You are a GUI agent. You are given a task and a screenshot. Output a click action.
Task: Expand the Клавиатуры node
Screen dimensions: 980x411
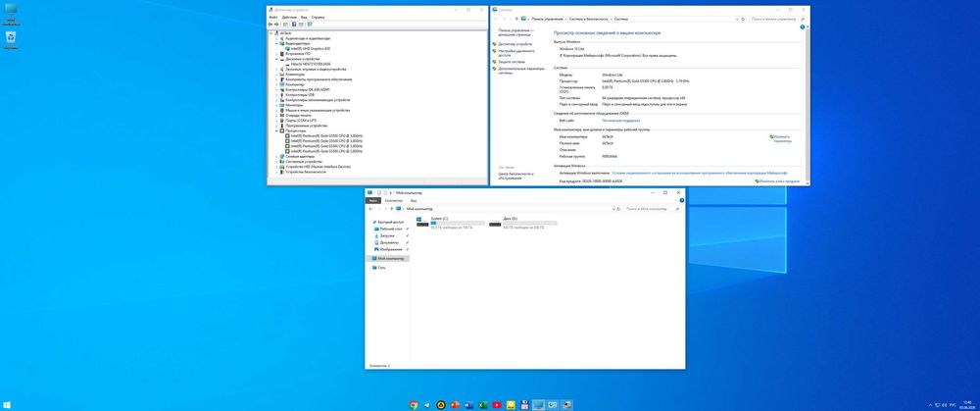pyautogui.click(x=276, y=75)
